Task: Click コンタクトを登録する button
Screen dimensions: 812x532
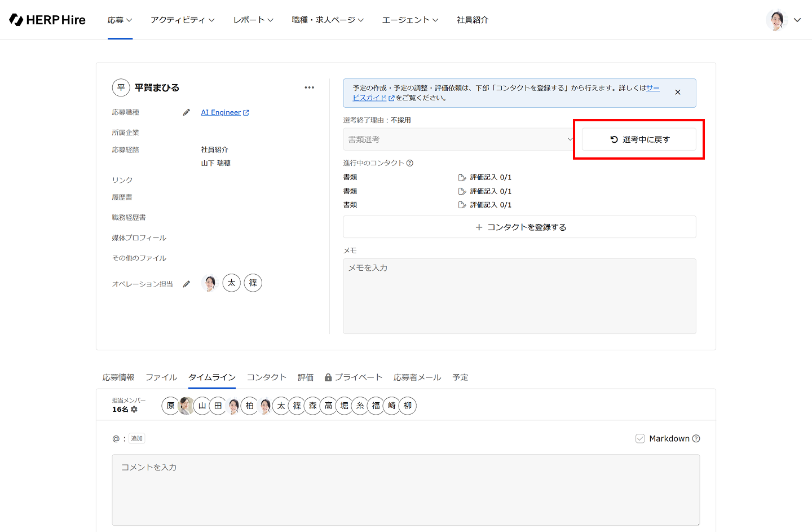Action: pos(519,227)
